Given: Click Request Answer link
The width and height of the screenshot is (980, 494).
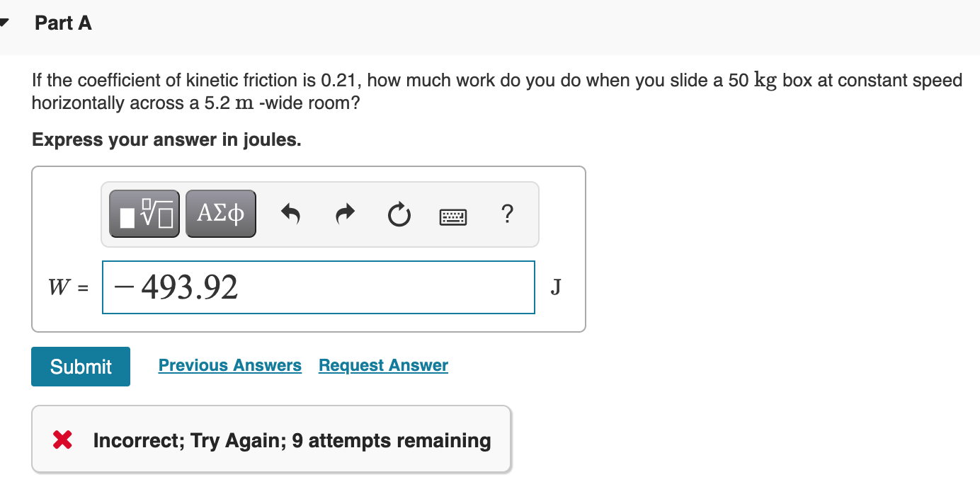Looking at the screenshot, I should pos(383,365).
